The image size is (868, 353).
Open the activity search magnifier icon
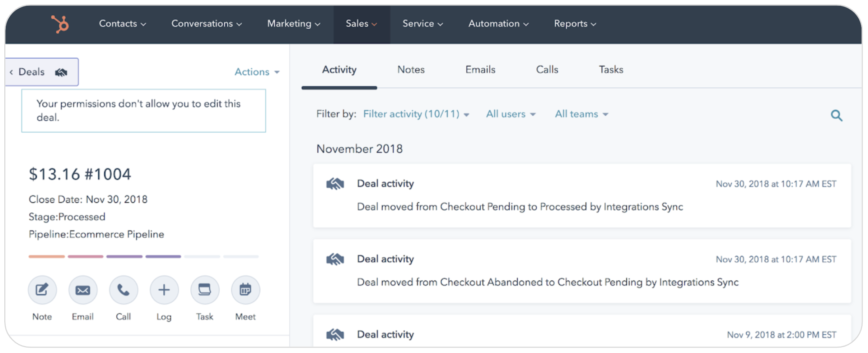pyautogui.click(x=836, y=115)
